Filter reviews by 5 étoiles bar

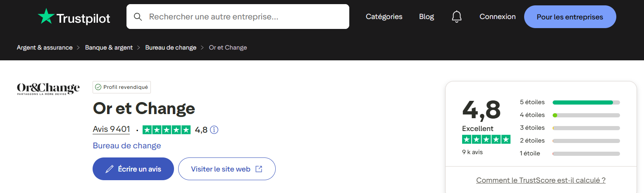pyautogui.click(x=586, y=102)
